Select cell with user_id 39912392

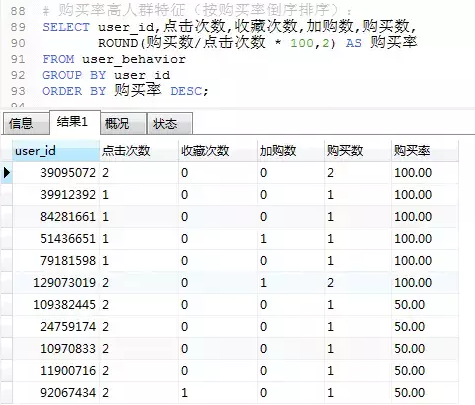(x=56, y=195)
